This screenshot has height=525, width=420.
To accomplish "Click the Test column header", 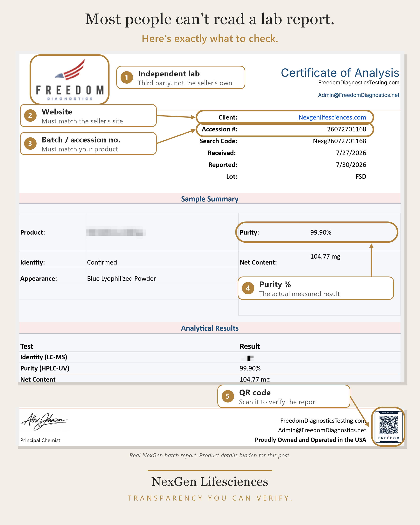I will click(27, 346).
